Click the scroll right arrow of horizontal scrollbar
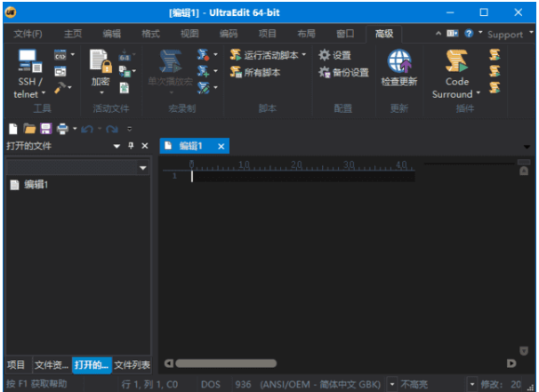Screen dimensions: 539x392 click(x=511, y=364)
